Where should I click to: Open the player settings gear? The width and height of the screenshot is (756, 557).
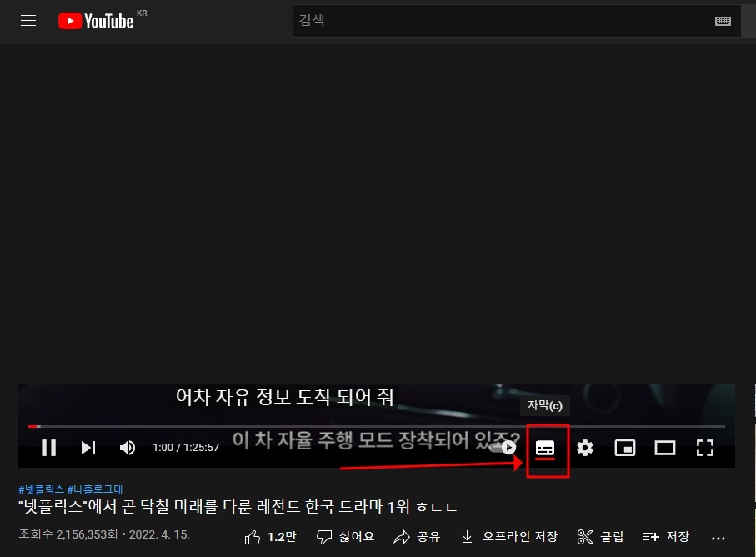pos(585,448)
